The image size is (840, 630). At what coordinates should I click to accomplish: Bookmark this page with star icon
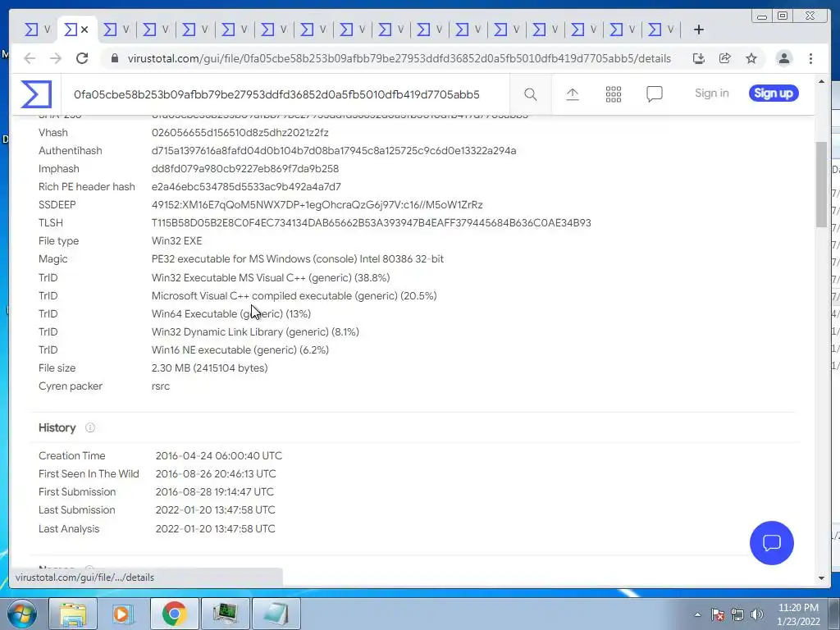tap(751, 58)
